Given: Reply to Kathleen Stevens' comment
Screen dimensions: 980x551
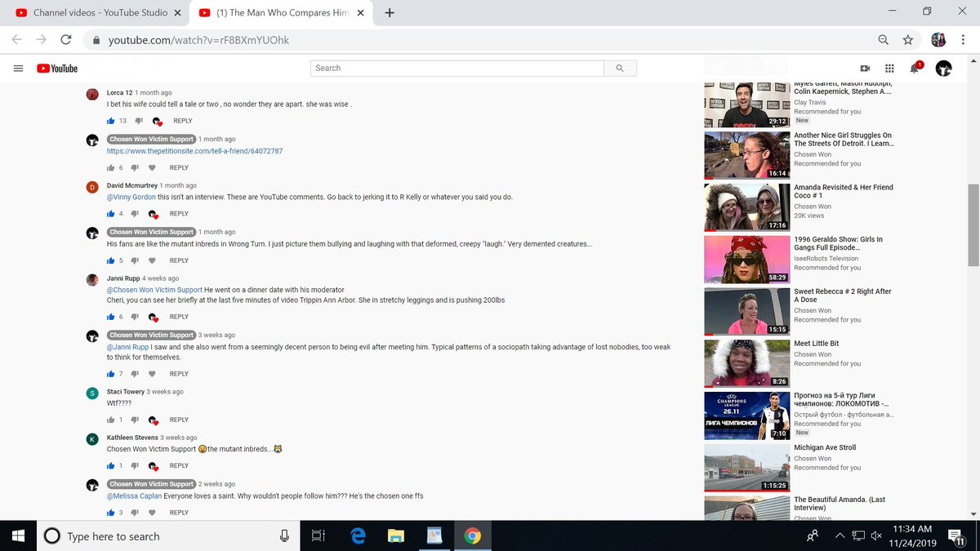Looking at the screenshot, I should 179,466.
